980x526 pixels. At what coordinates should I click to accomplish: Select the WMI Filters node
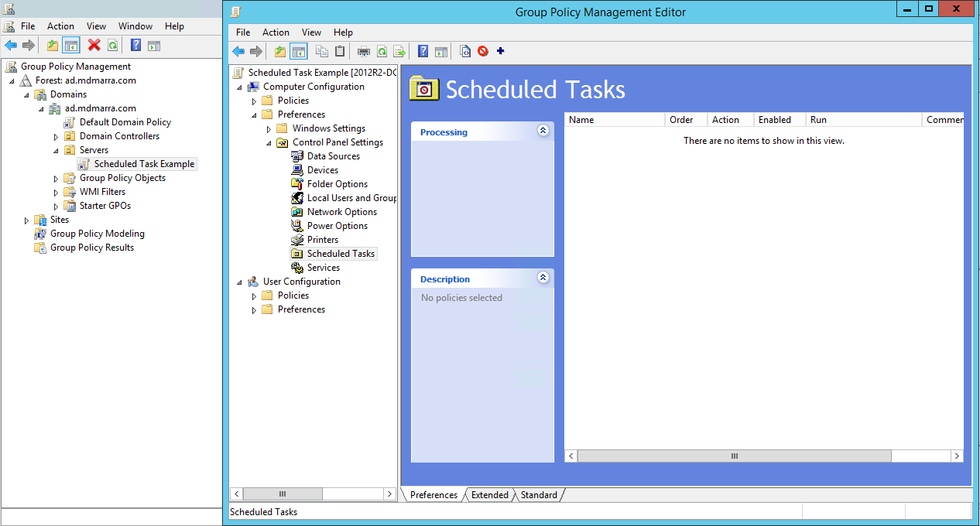click(x=102, y=192)
